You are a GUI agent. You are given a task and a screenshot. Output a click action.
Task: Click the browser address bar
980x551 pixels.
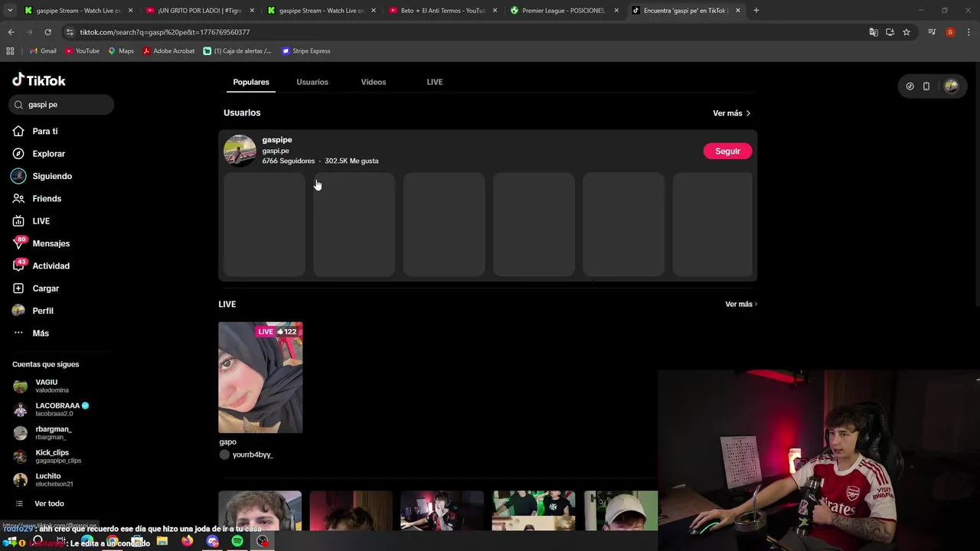click(459, 32)
